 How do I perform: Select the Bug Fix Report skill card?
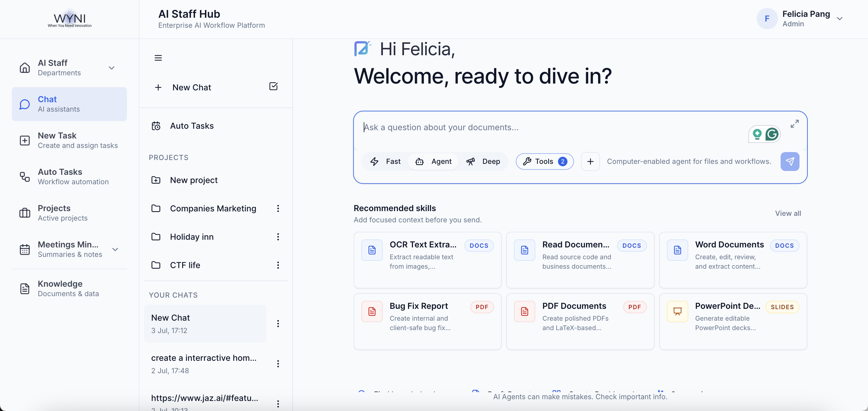tap(427, 321)
